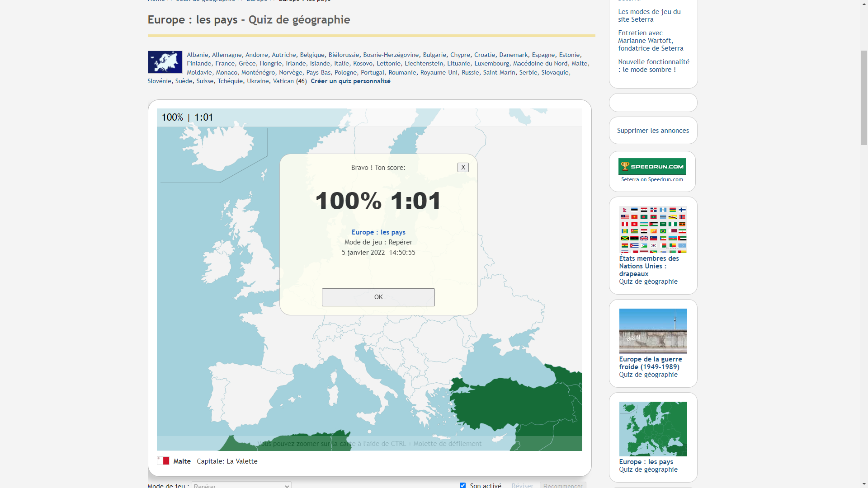
Task: Open Allemagne country link
Action: coord(226,55)
